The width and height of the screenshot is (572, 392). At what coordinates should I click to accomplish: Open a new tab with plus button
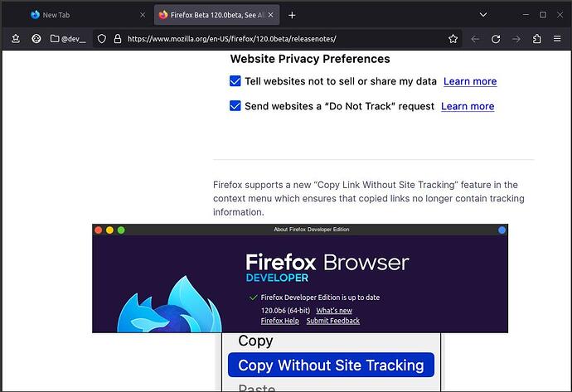click(292, 15)
